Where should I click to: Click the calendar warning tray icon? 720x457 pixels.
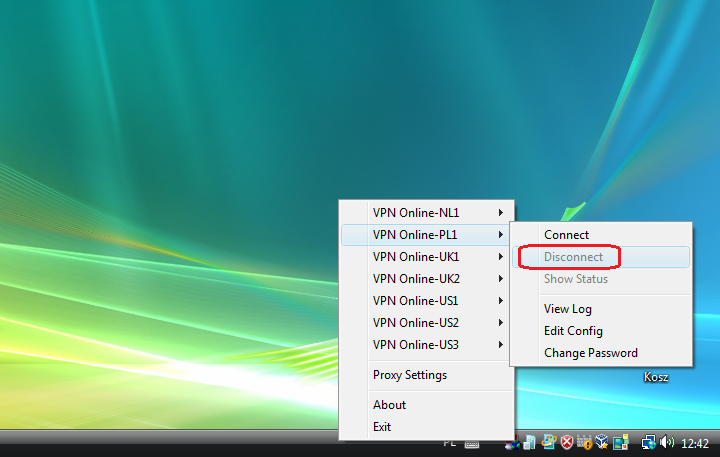pyautogui.click(x=585, y=442)
